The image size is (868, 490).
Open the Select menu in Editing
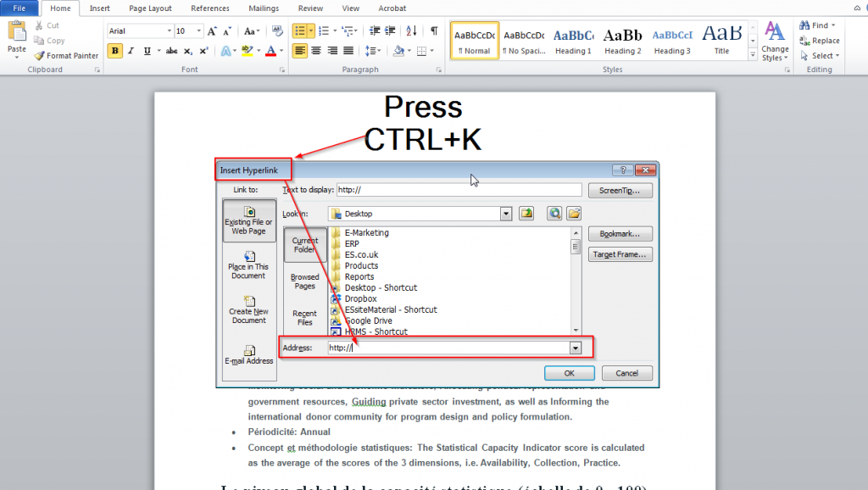(820, 55)
